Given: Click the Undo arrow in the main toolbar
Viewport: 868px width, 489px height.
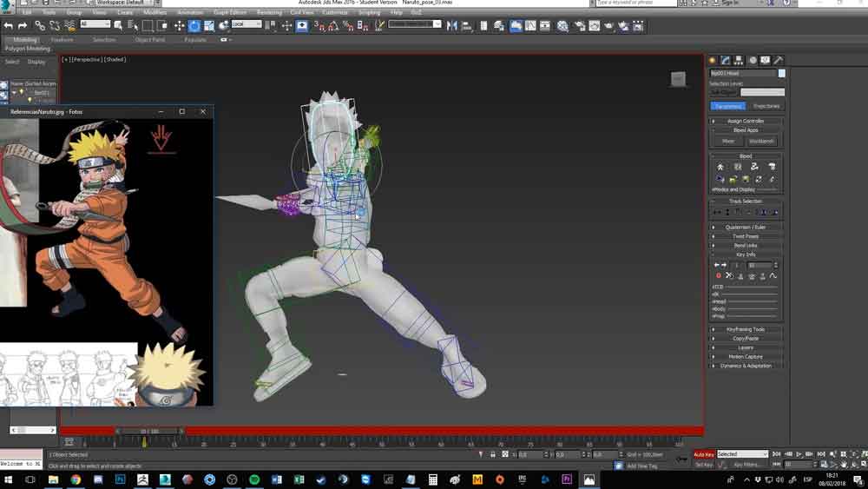Looking at the screenshot, I should [9, 25].
